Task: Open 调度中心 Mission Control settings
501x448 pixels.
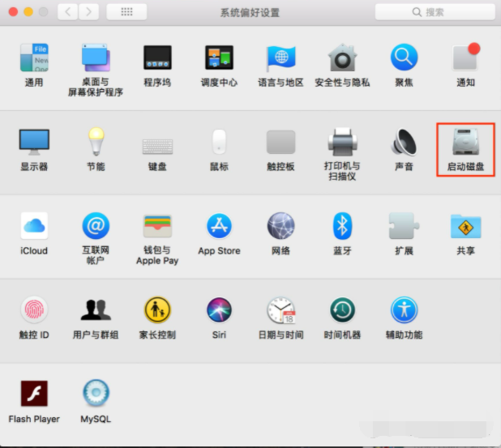Action: tap(219, 58)
